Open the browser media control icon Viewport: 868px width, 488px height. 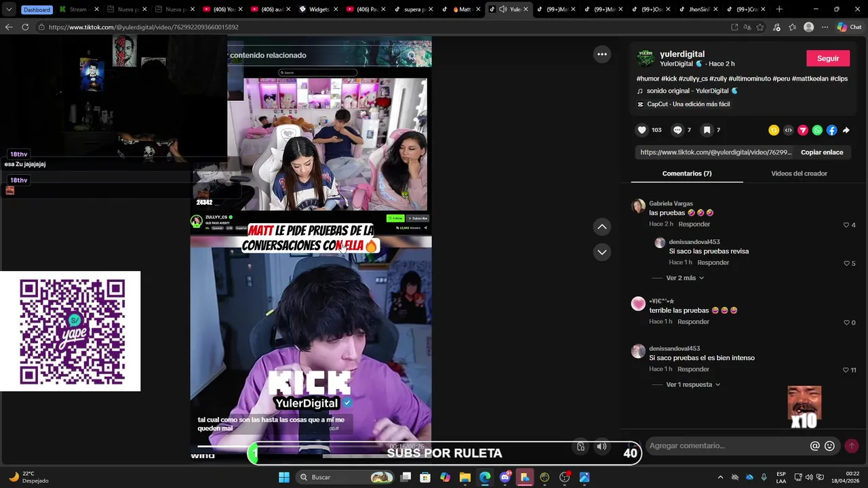776,27
